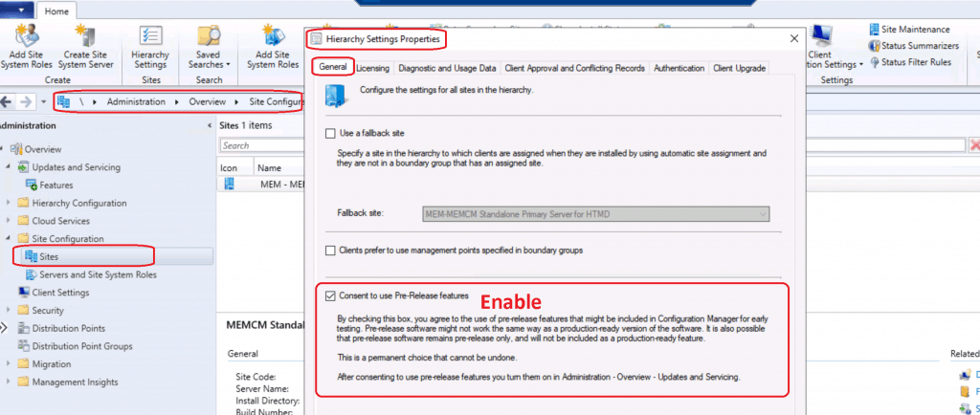Select Distribution Points node
The height and width of the screenshot is (415, 980).
(61, 328)
